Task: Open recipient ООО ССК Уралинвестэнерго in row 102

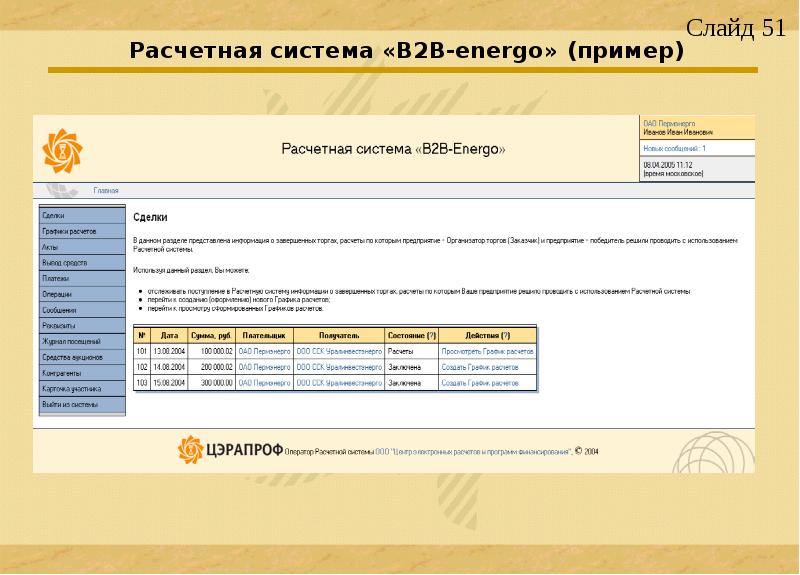Action: 339,367
